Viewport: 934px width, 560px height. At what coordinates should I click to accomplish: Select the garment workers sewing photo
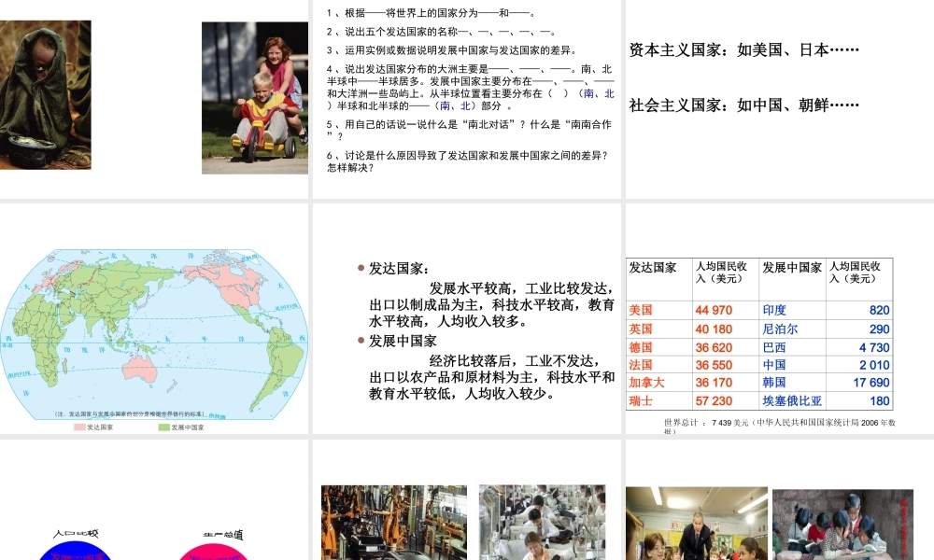tap(543, 523)
